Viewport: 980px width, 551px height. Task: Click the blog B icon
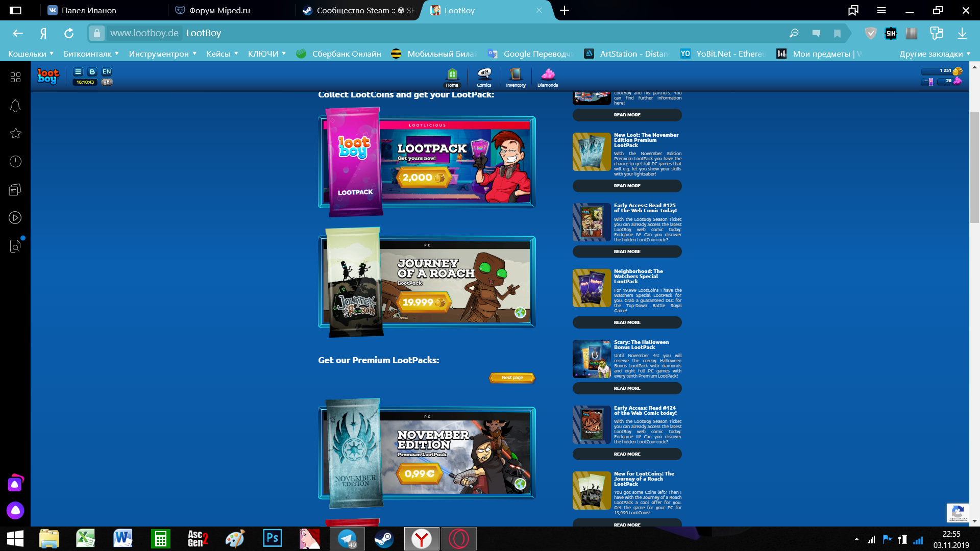[x=92, y=72]
